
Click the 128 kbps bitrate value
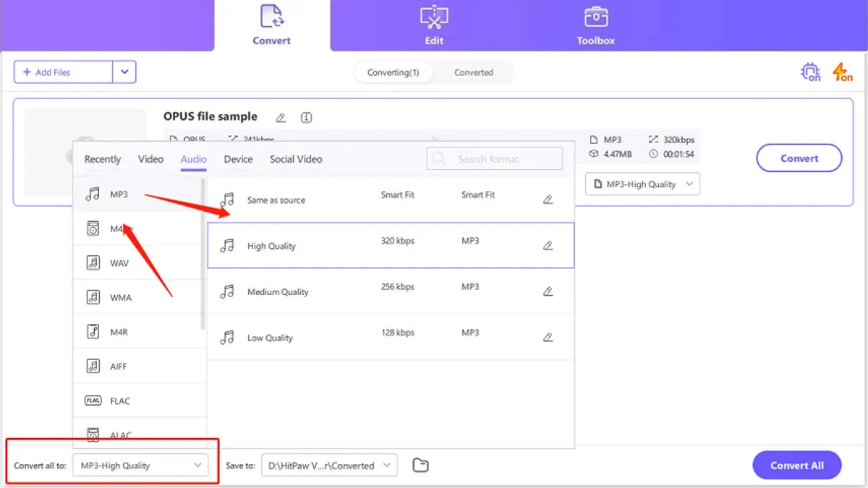(397, 333)
